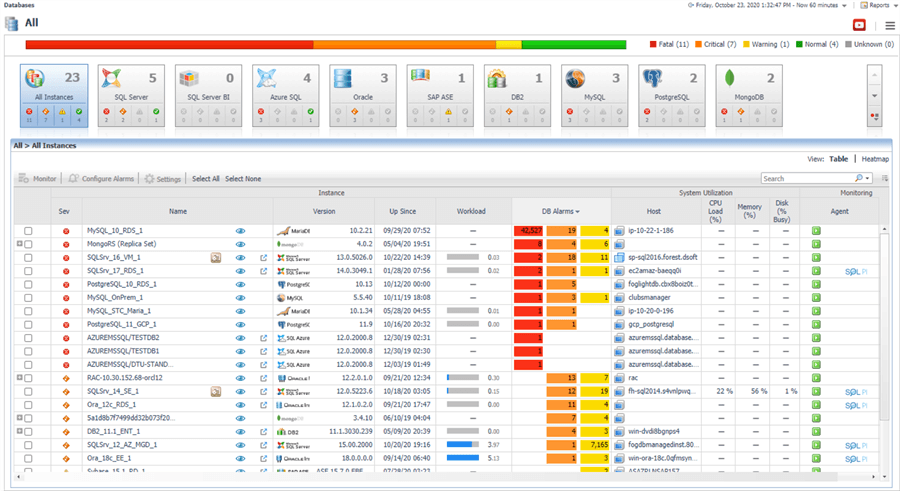Click the SQL PI icon for Ora_18c_EE_1
This screenshot has width=900, height=491.
coord(856,459)
